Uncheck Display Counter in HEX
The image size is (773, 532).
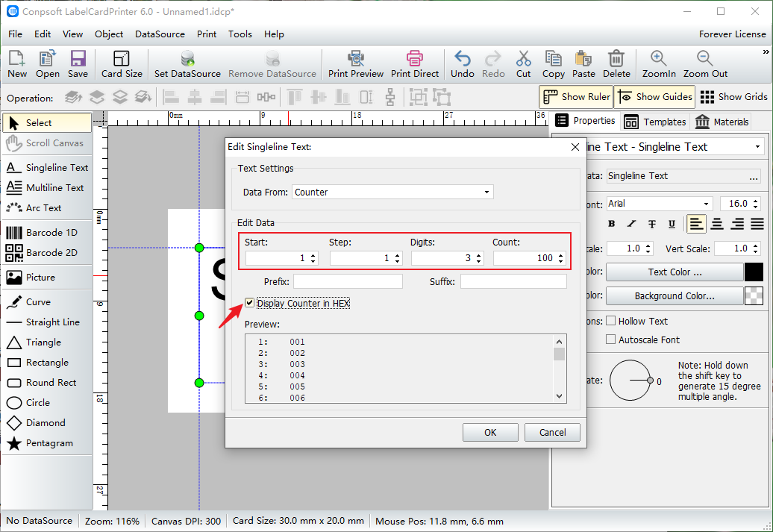click(249, 303)
